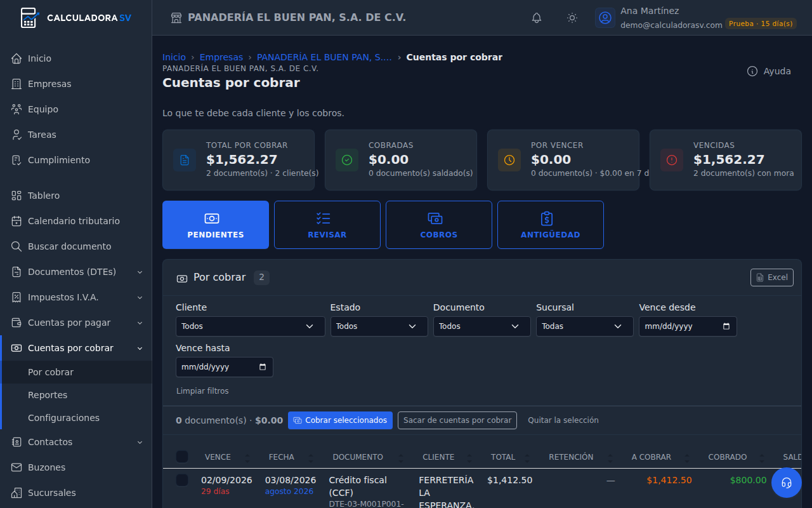Image resolution: width=812 pixels, height=508 pixels.
Task: Switch to the Cobros tab
Action: 439,225
